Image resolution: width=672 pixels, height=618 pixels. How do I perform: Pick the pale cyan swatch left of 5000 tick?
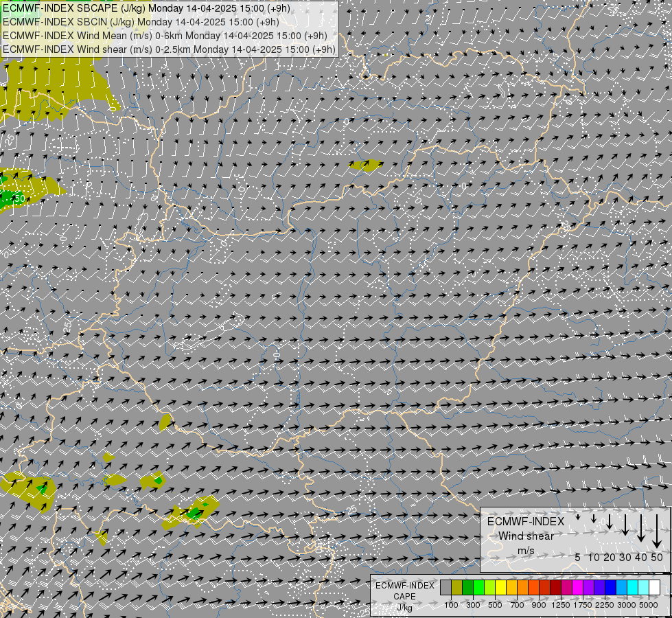coord(644,588)
